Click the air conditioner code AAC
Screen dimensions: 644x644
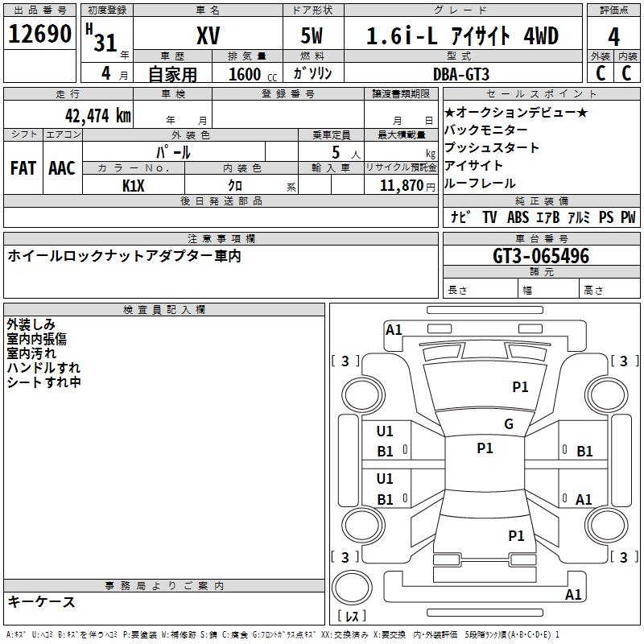point(62,168)
